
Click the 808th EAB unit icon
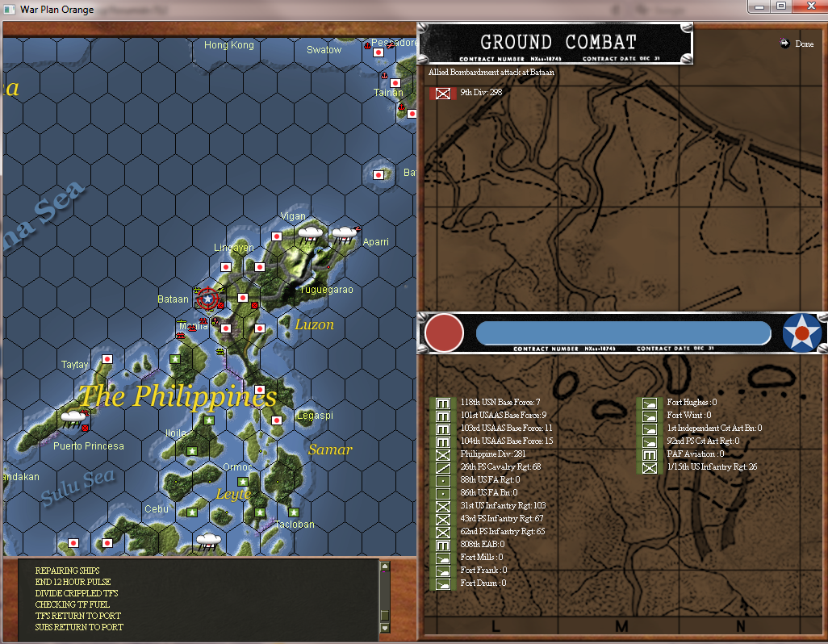[x=442, y=546]
